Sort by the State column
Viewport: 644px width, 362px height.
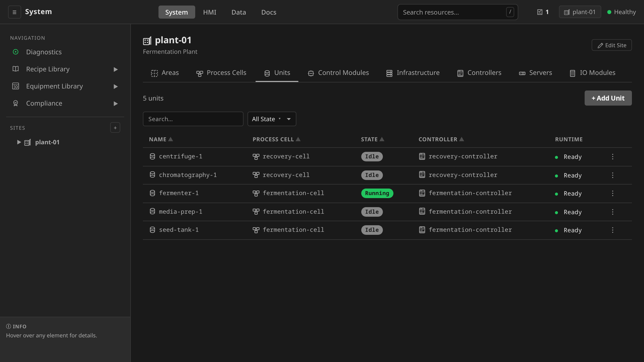pyautogui.click(x=373, y=139)
